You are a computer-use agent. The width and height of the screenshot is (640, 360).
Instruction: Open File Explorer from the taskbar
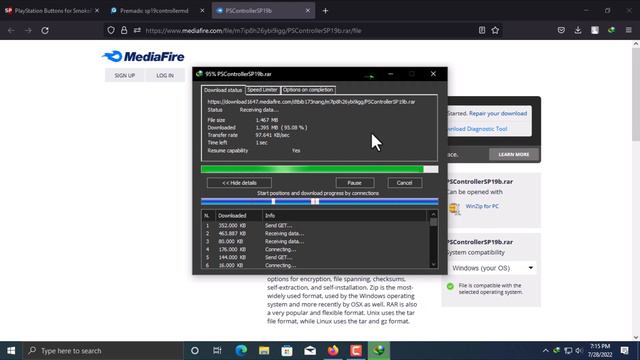point(264,351)
